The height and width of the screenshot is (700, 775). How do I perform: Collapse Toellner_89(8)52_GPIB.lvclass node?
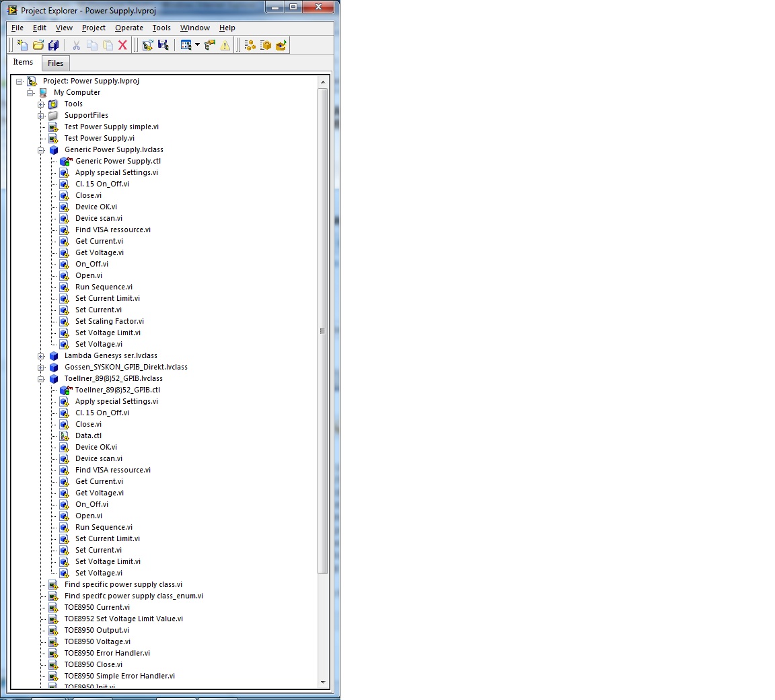pyautogui.click(x=42, y=379)
